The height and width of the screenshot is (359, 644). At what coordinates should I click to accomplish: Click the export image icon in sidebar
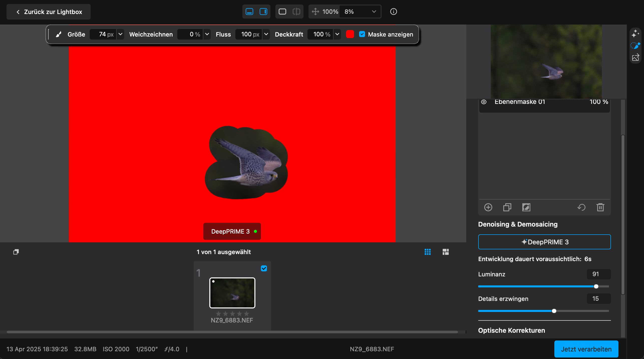(635, 58)
